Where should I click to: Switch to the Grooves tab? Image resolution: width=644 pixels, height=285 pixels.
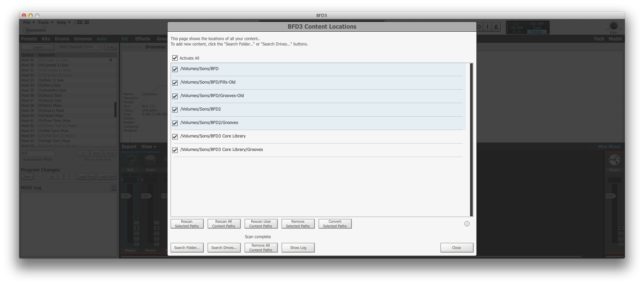(83, 39)
